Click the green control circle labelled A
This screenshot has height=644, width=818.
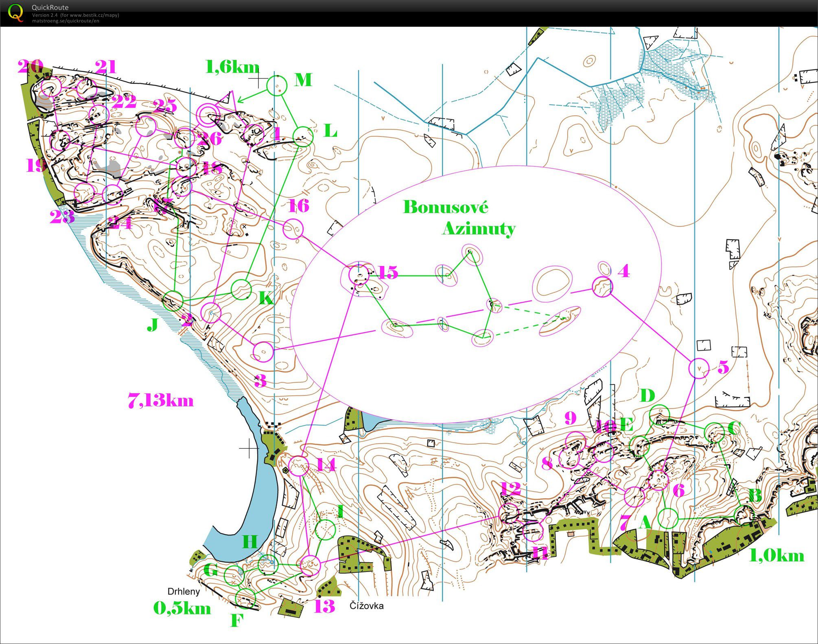click(x=668, y=519)
